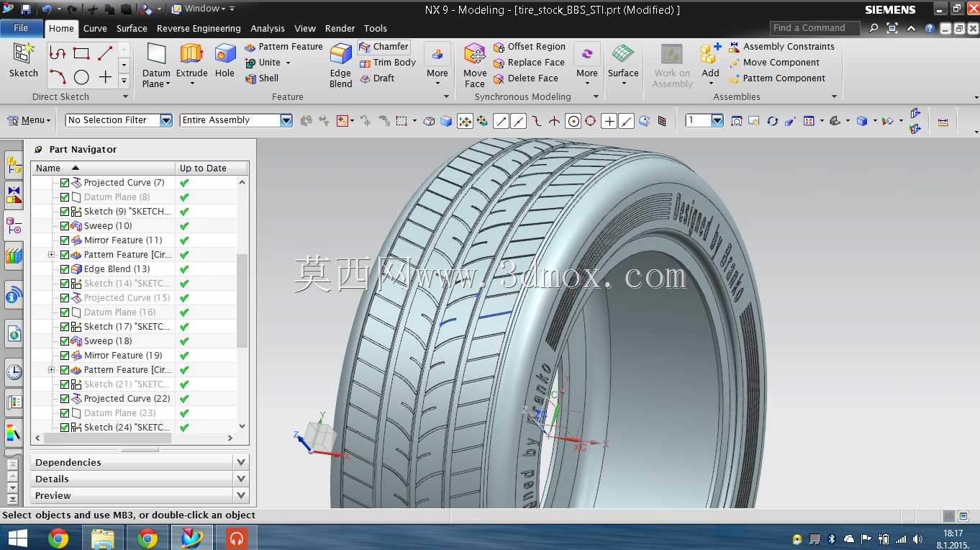
Task: Open the Edge Blend tool
Action: click(x=340, y=65)
